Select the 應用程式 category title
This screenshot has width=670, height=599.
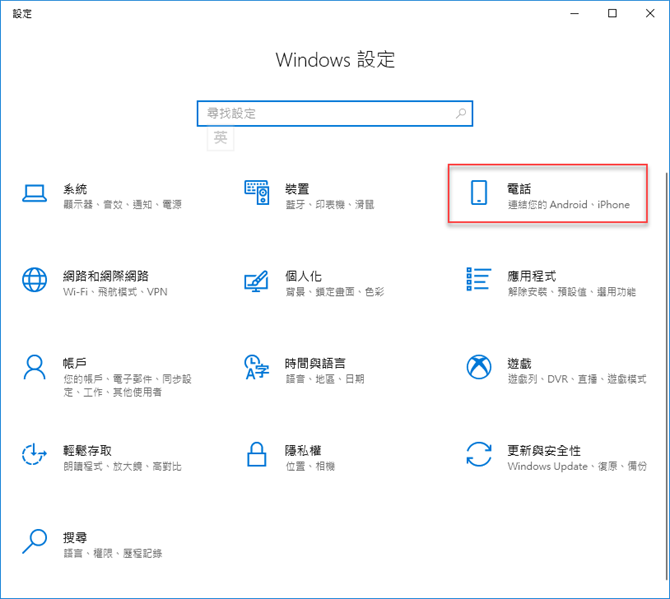[x=532, y=276]
